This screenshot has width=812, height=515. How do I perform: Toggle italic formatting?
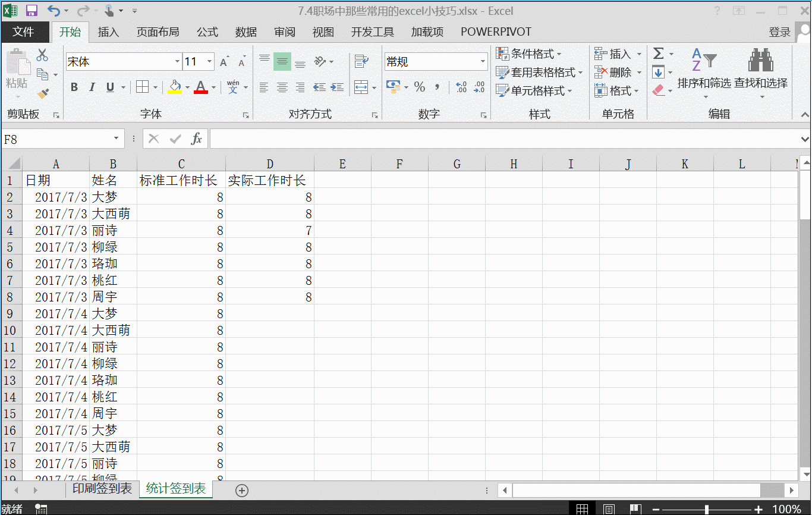click(92, 87)
